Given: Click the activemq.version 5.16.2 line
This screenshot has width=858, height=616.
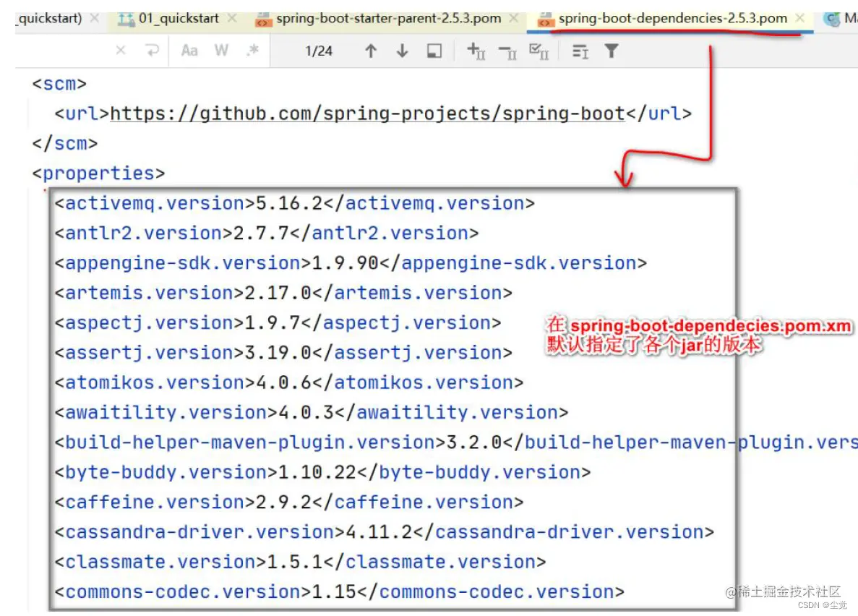Looking at the screenshot, I should [x=294, y=204].
